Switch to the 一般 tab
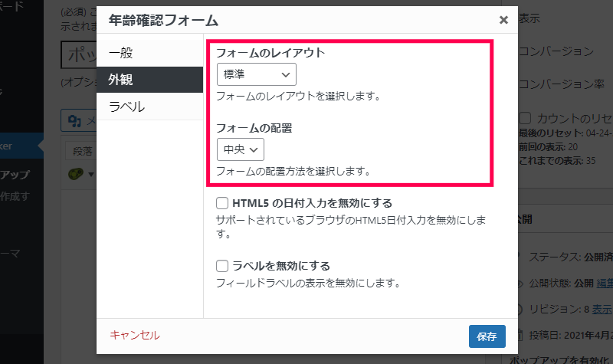 149,53
